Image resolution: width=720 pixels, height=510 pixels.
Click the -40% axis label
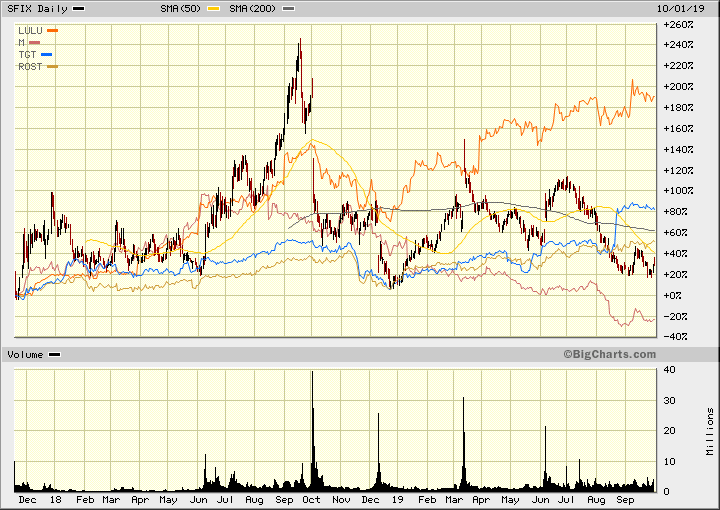click(x=675, y=337)
